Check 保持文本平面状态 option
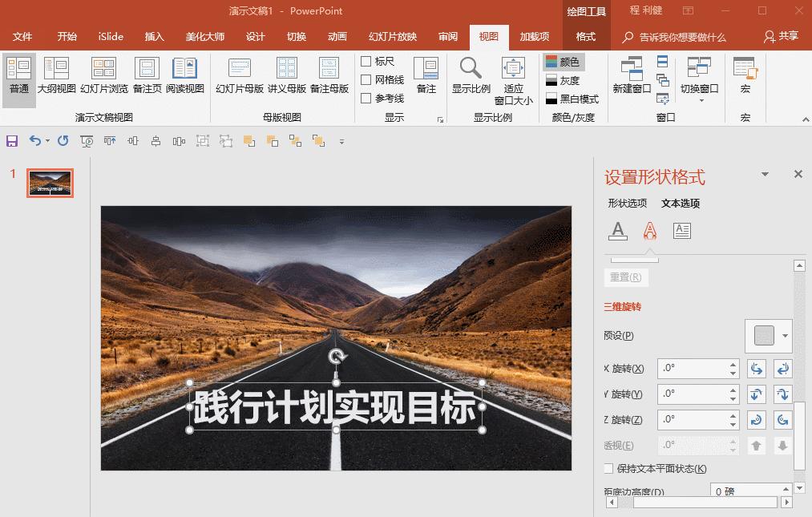This screenshot has width=812, height=517. pyautogui.click(x=608, y=468)
